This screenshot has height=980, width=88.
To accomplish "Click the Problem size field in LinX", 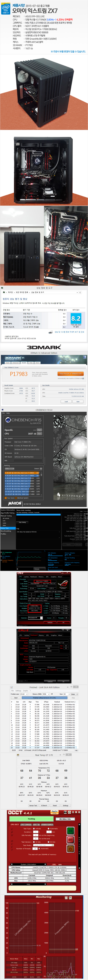I will point(24,694).
